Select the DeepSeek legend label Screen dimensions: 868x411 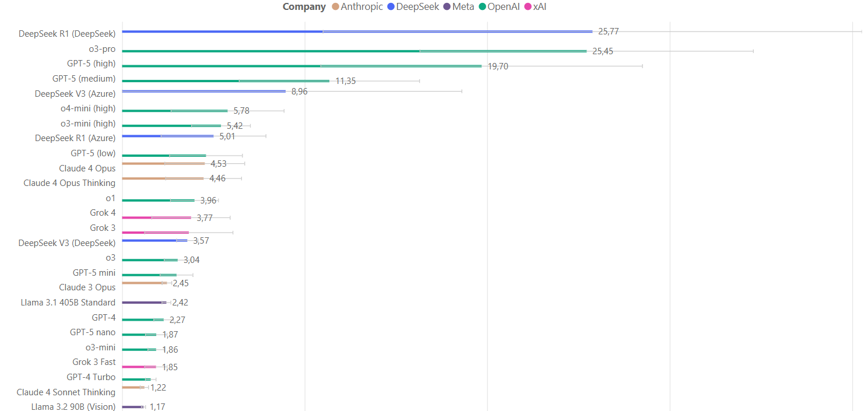point(417,7)
